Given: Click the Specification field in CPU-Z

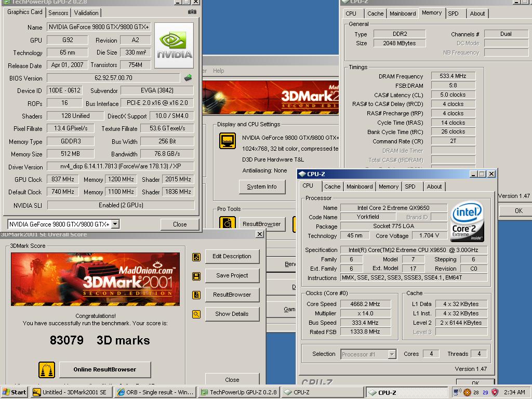Looking at the screenshot, I should pos(414,250).
